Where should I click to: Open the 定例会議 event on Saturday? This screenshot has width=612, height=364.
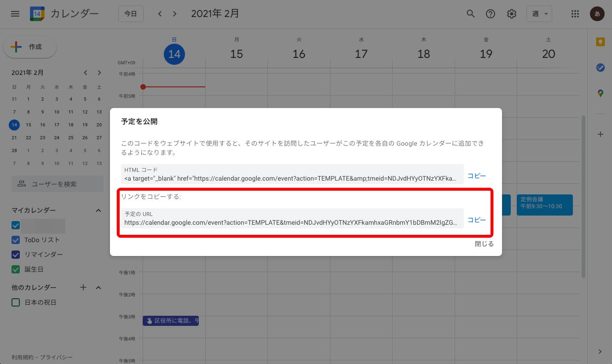click(x=545, y=205)
